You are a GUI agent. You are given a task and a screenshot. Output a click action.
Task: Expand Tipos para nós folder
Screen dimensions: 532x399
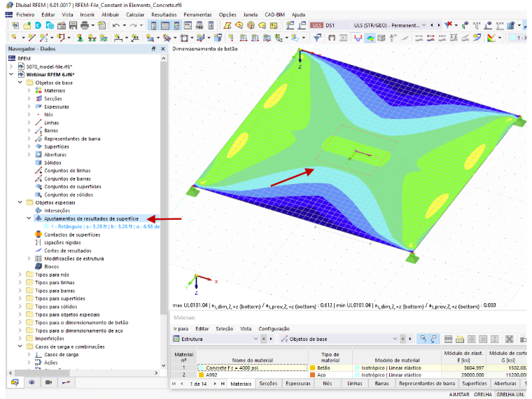pyautogui.click(x=20, y=274)
